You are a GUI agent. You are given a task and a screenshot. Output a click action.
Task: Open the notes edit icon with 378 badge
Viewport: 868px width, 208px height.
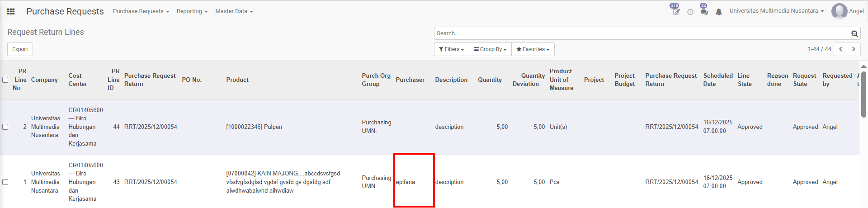point(676,12)
